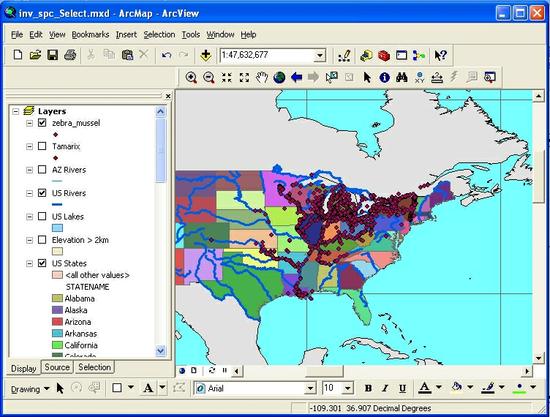Toggle italic text formatting

point(385,388)
